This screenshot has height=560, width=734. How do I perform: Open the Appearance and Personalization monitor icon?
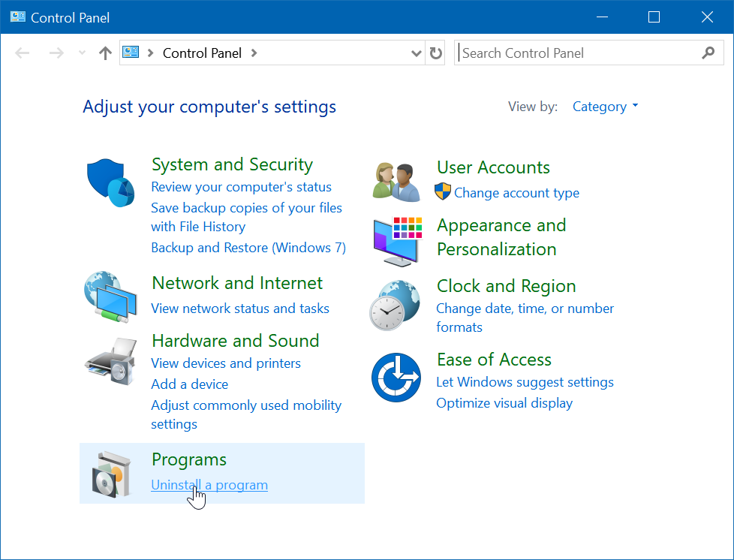398,242
